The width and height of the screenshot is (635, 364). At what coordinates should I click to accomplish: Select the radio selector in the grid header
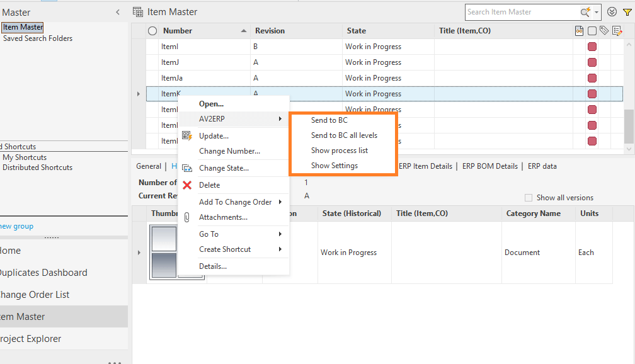pos(151,30)
